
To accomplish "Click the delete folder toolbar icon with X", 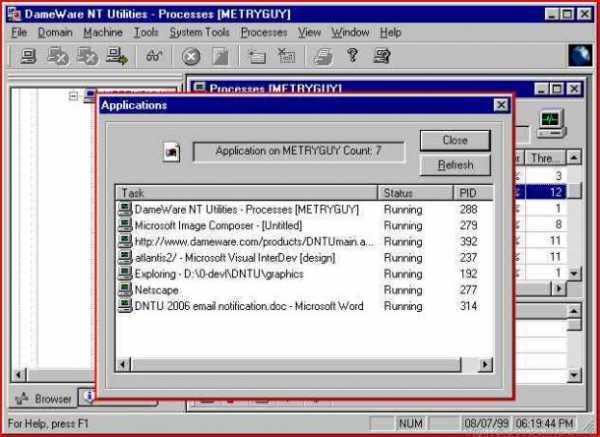I will pos(286,56).
